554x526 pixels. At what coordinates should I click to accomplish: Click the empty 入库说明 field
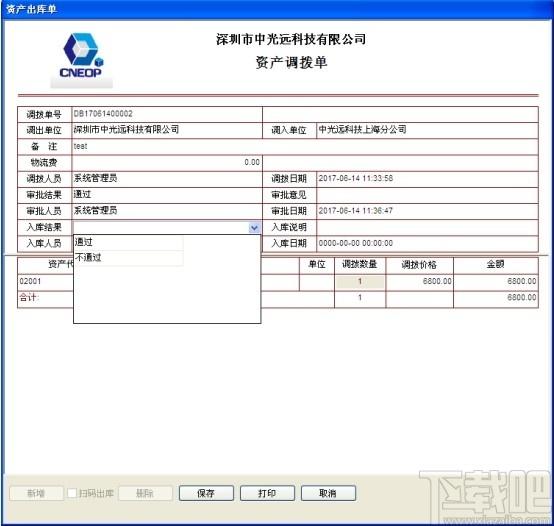pos(427,227)
